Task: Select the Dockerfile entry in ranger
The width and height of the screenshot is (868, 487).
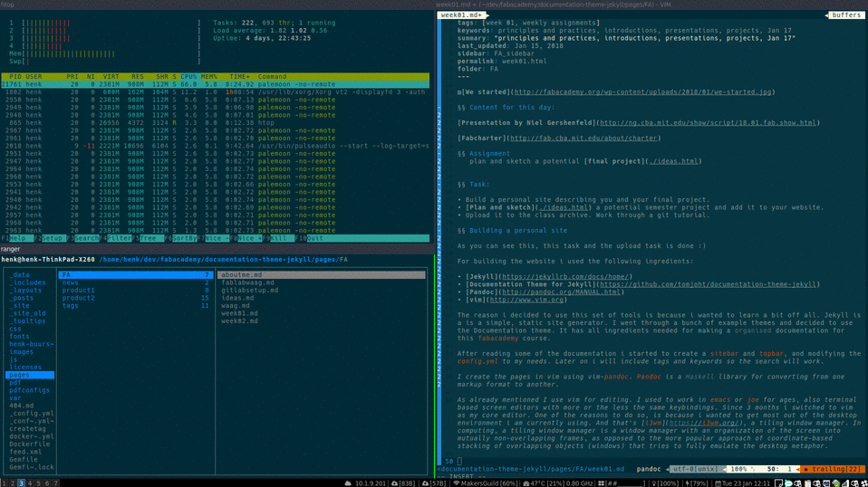Action: [x=30, y=444]
